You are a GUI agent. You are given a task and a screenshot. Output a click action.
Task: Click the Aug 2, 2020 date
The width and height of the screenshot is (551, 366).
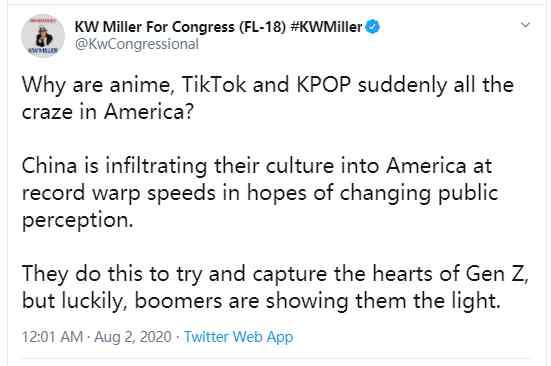coord(133,337)
